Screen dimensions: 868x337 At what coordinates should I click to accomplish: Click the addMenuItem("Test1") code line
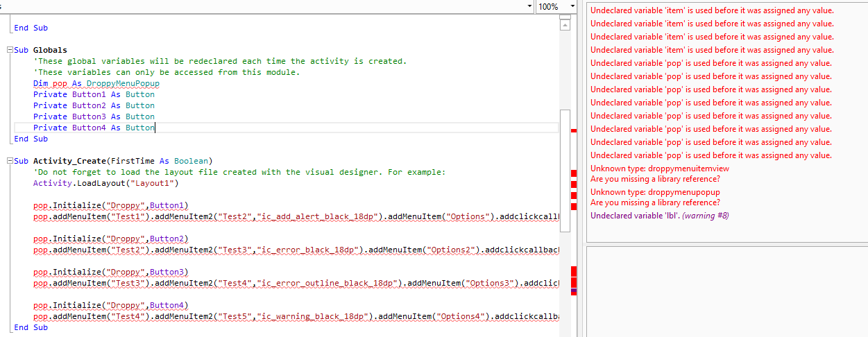pyautogui.click(x=296, y=216)
